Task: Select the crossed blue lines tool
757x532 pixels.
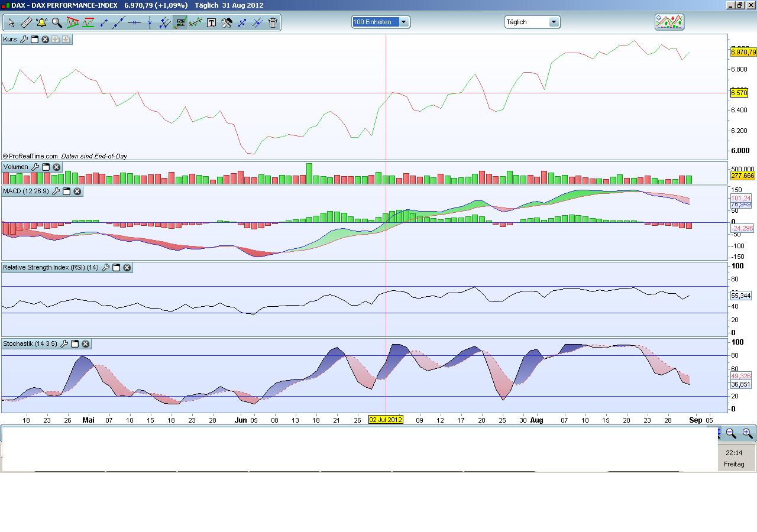Action: [257, 23]
